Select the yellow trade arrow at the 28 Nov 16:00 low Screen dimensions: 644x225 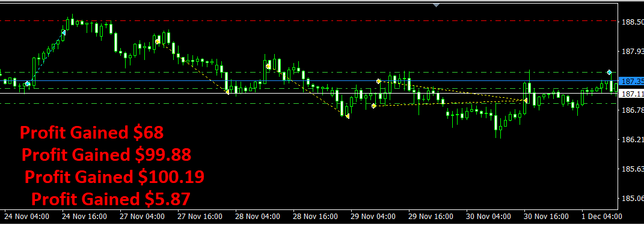tap(348, 116)
